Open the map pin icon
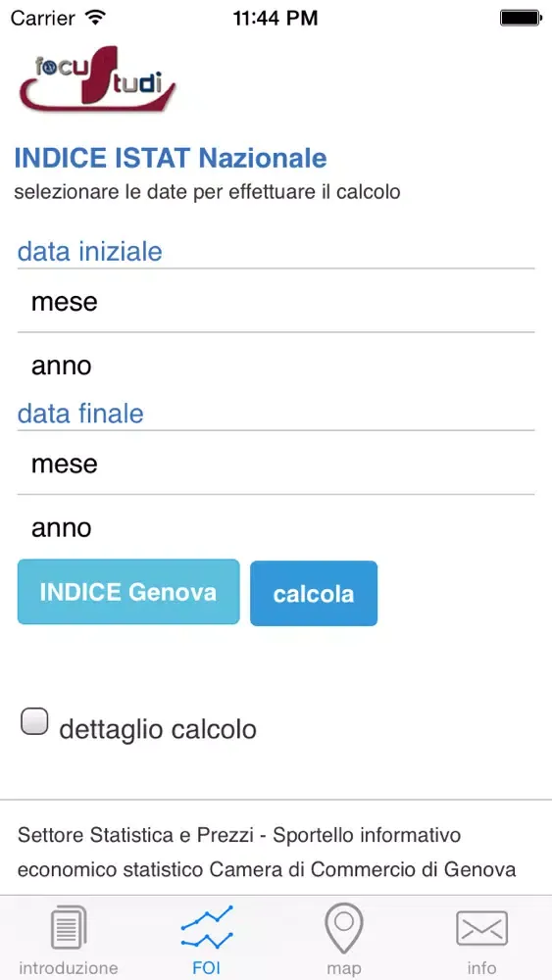Image resolution: width=552 pixels, height=980 pixels. pos(344,927)
